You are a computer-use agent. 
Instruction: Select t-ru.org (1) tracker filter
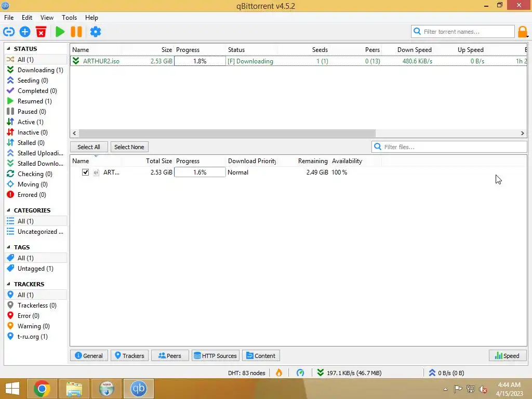tap(36, 337)
